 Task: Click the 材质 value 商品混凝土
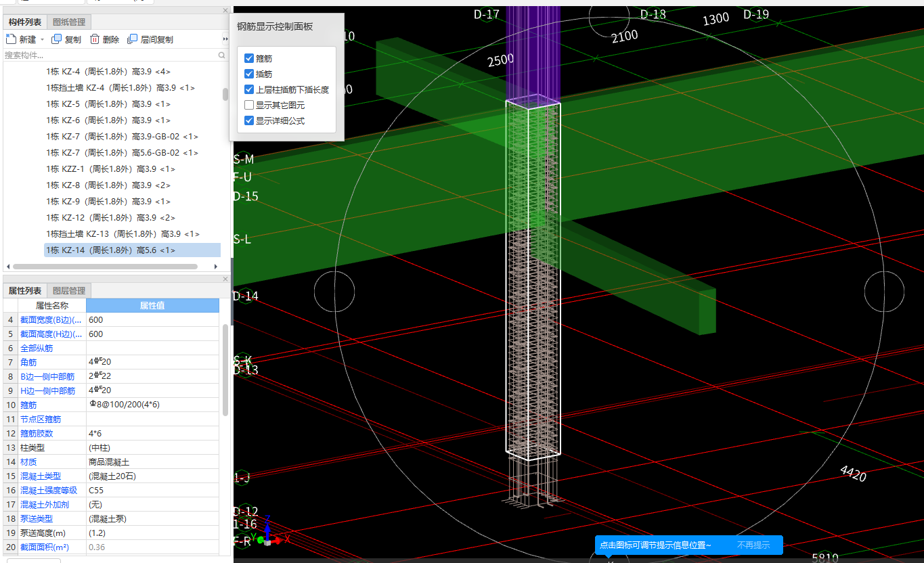point(152,461)
